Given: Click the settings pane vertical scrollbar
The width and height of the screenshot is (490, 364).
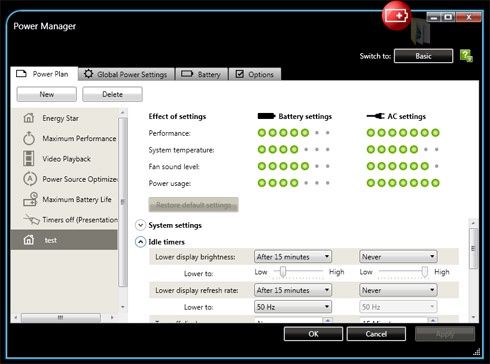Looking at the screenshot, I should click(473, 248).
